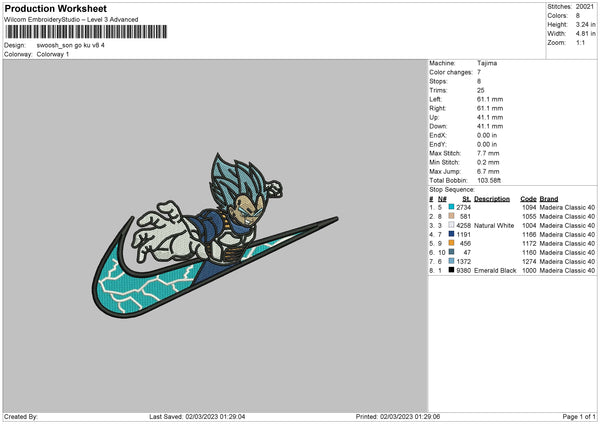
Task: Click the Trims value 25
Action: click(481, 90)
